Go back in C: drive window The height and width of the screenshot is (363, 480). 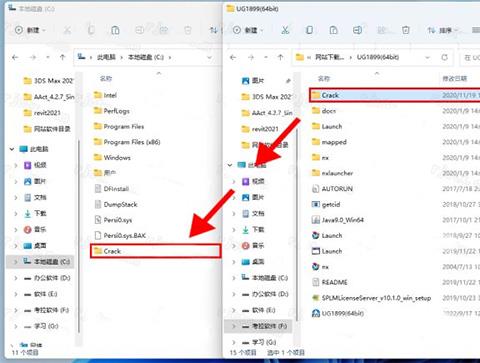(15, 57)
